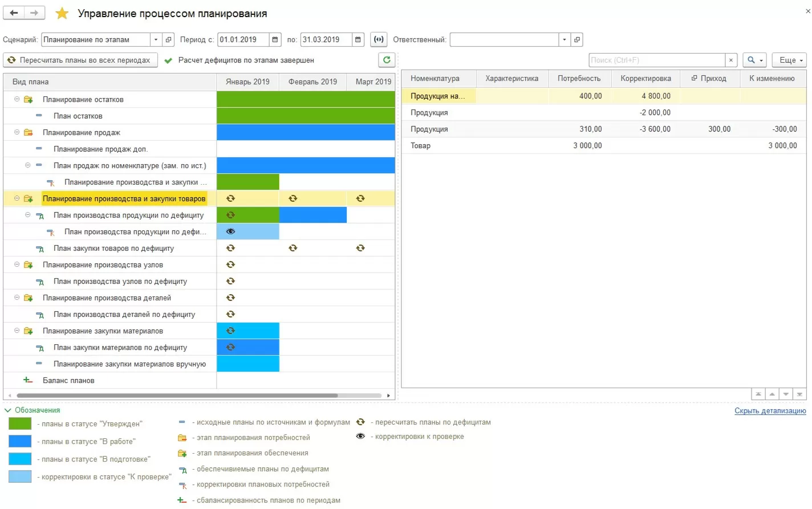Collapse the Обозначения legend section

pos(8,410)
